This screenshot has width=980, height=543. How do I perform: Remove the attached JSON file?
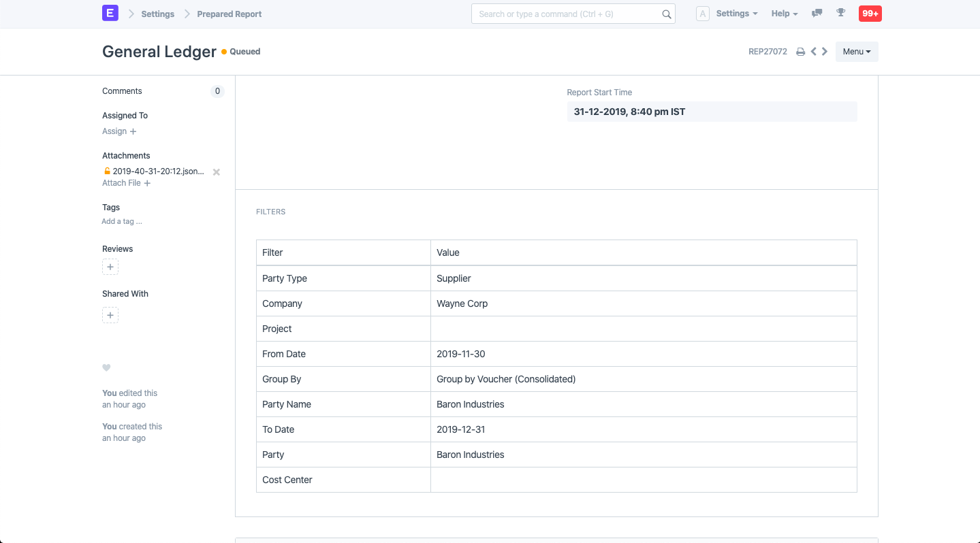pyautogui.click(x=216, y=172)
